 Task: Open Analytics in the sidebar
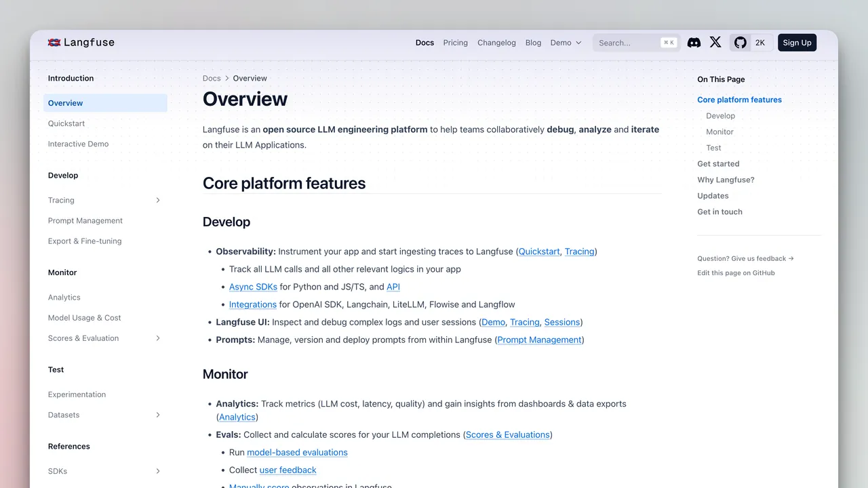point(64,298)
